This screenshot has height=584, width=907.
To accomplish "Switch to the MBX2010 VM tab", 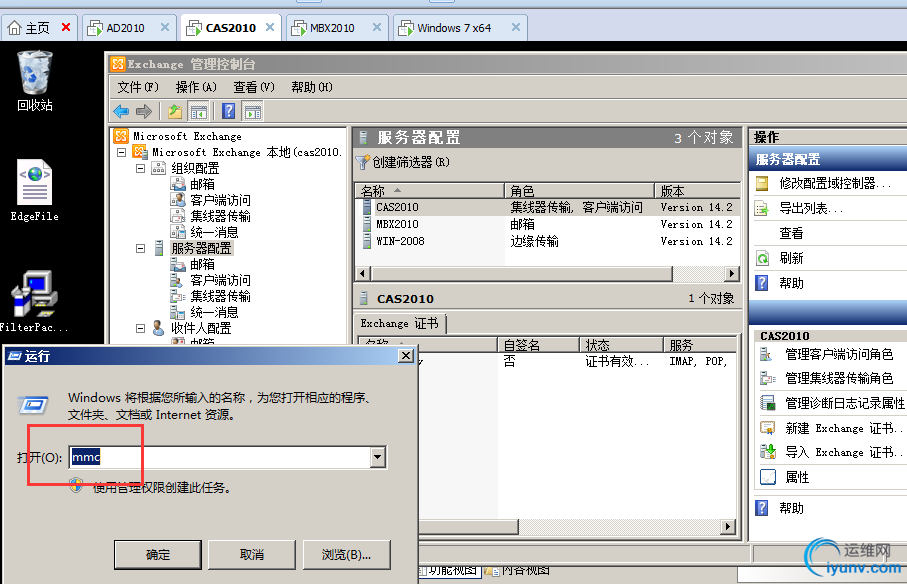I will pos(336,28).
